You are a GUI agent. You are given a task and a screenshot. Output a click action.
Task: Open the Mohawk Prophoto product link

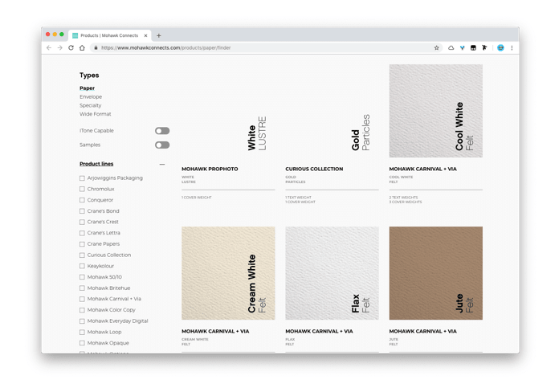[x=210, y=169]
